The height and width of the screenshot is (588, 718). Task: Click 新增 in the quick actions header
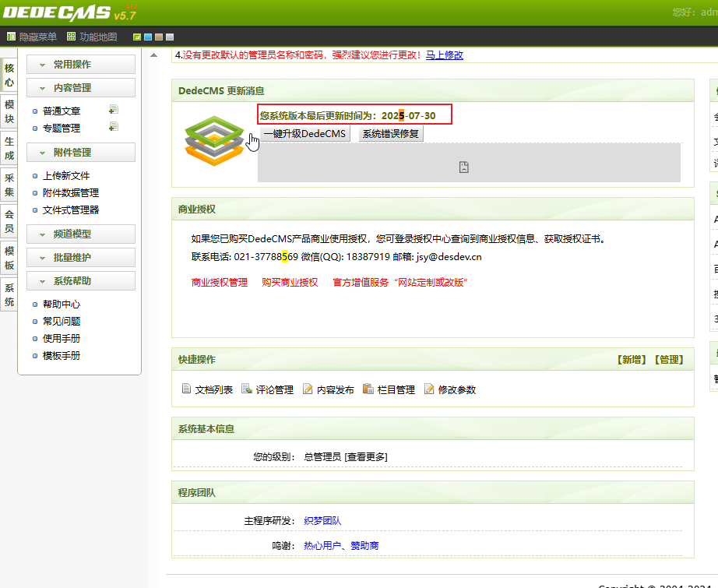632,360
